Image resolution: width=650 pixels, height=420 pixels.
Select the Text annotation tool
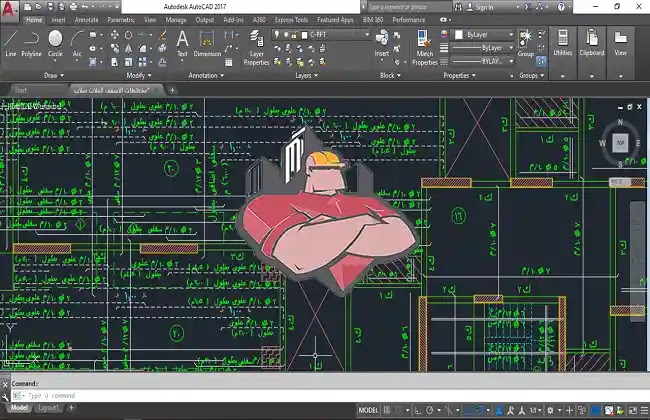tap(182, 44)
